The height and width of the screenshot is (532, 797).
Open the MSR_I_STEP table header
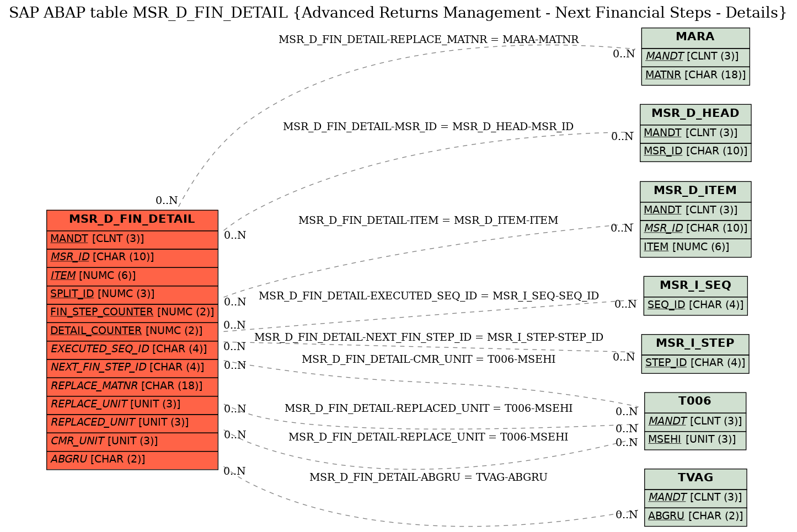click(695, 344)
